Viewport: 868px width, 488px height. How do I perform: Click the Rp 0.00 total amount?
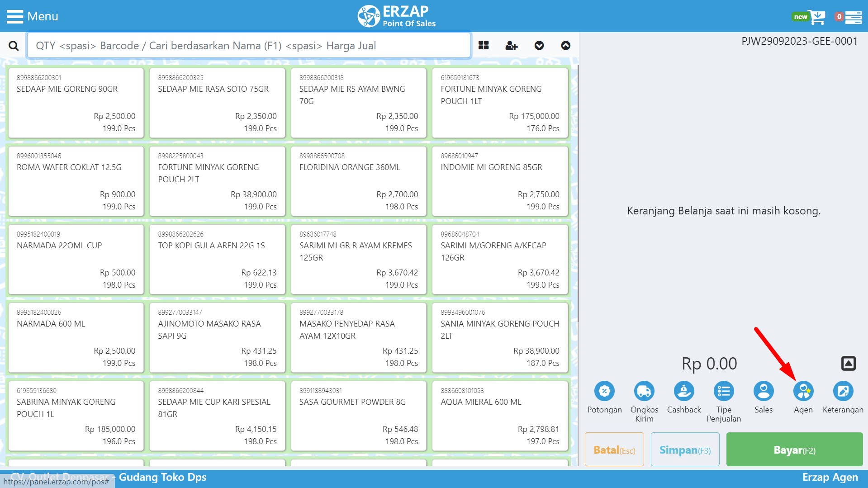point(709,364)
